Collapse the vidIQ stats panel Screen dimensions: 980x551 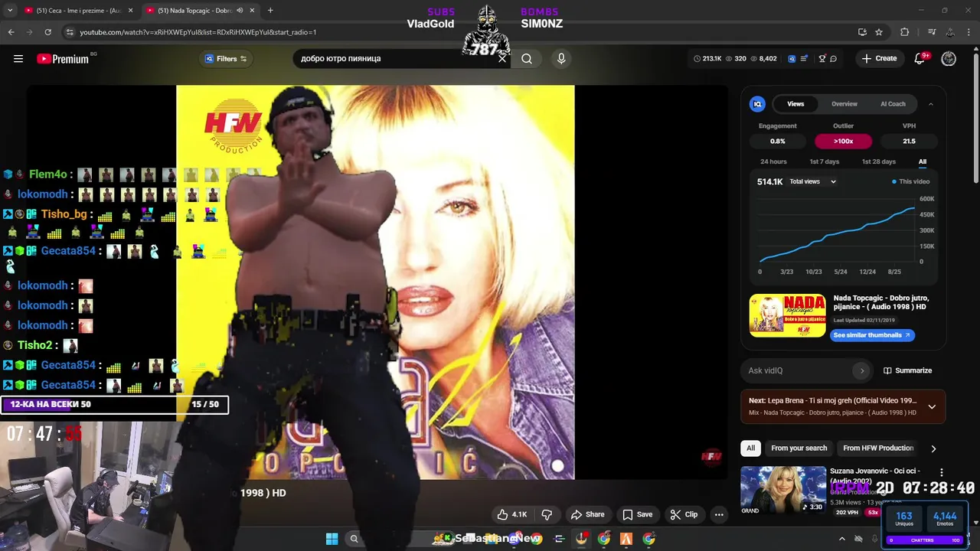930,104
